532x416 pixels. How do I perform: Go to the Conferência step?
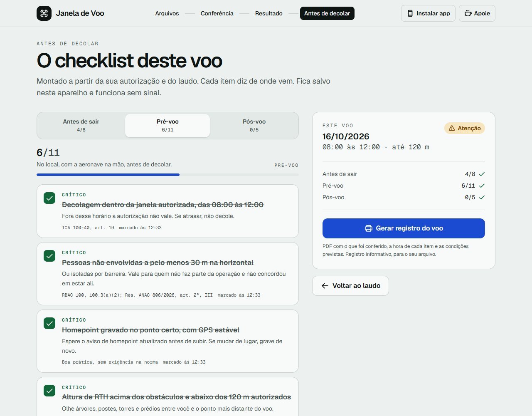(217, 13)
